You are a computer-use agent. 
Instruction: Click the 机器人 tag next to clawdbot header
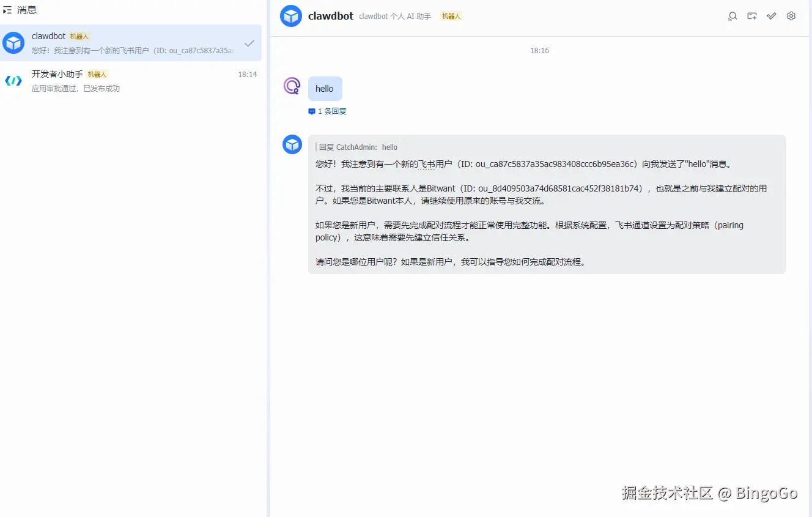coord(451,16)
